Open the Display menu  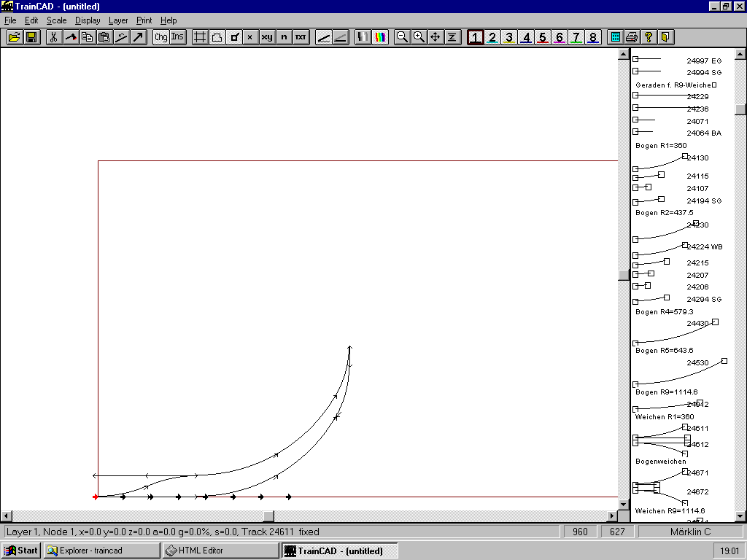88,20
